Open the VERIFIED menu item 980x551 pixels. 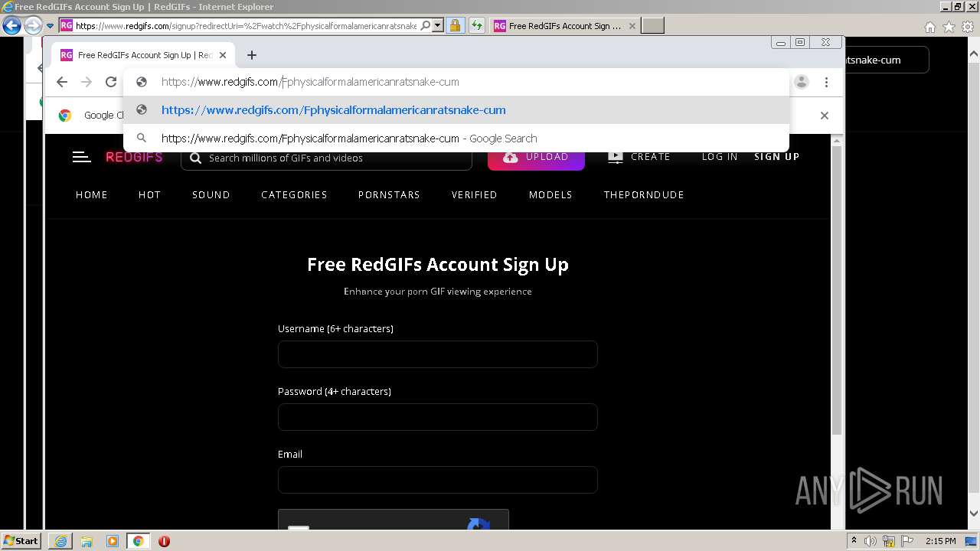pyautogui.click(x=475, y=195)
